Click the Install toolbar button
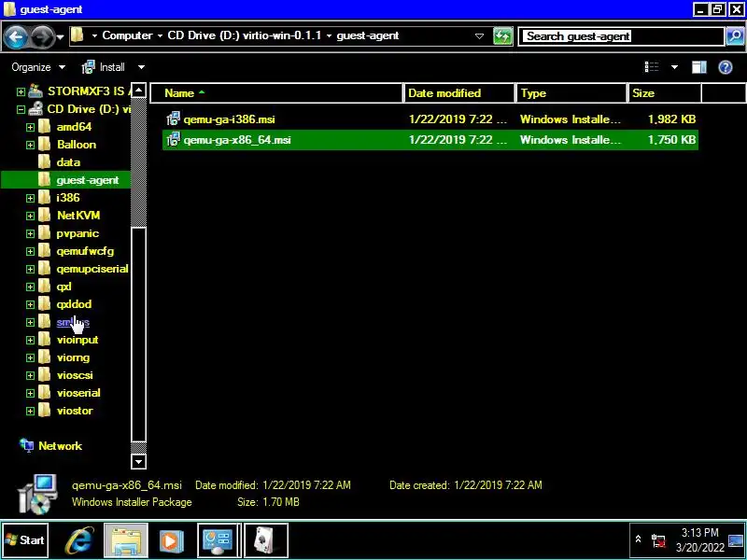 tap(104, 67)
